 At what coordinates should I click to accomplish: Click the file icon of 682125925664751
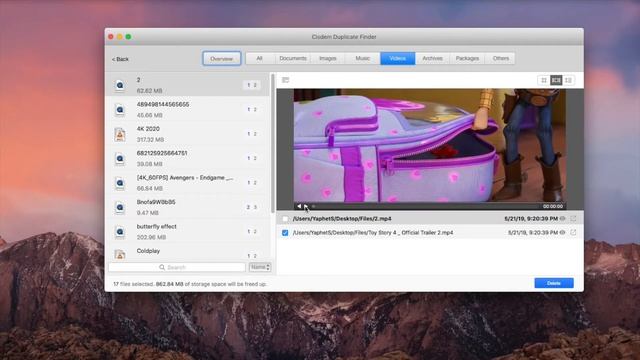(120, 158)
